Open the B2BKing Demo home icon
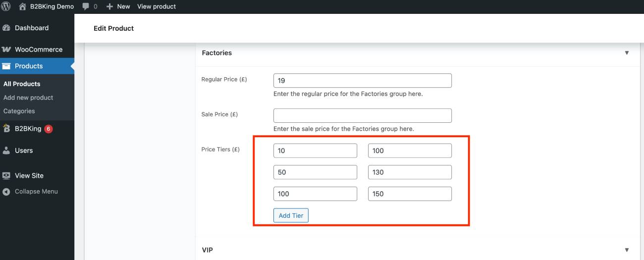Screen dimensions: 644x260 point(22,6)
